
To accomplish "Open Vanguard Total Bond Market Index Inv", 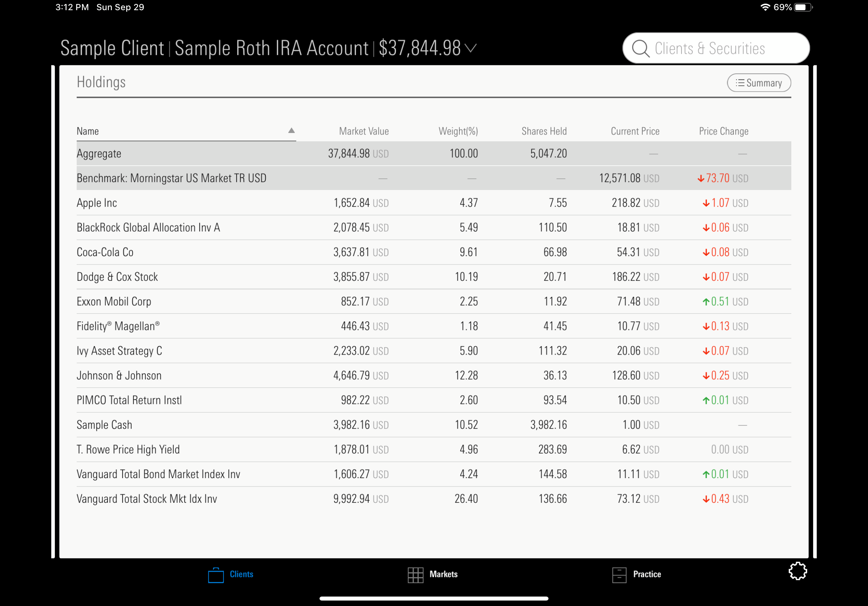I will [x=434, y=474].
